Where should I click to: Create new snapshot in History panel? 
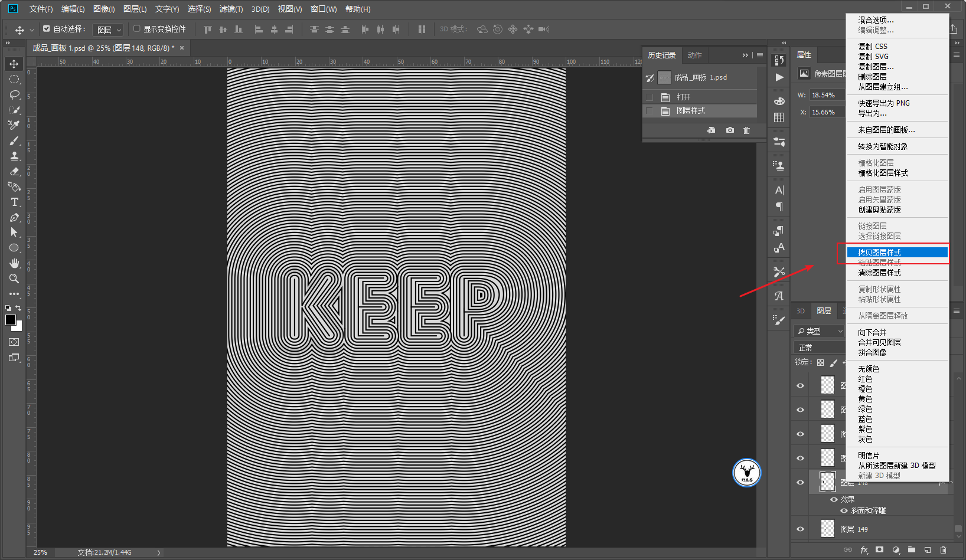tap(730, 130)
